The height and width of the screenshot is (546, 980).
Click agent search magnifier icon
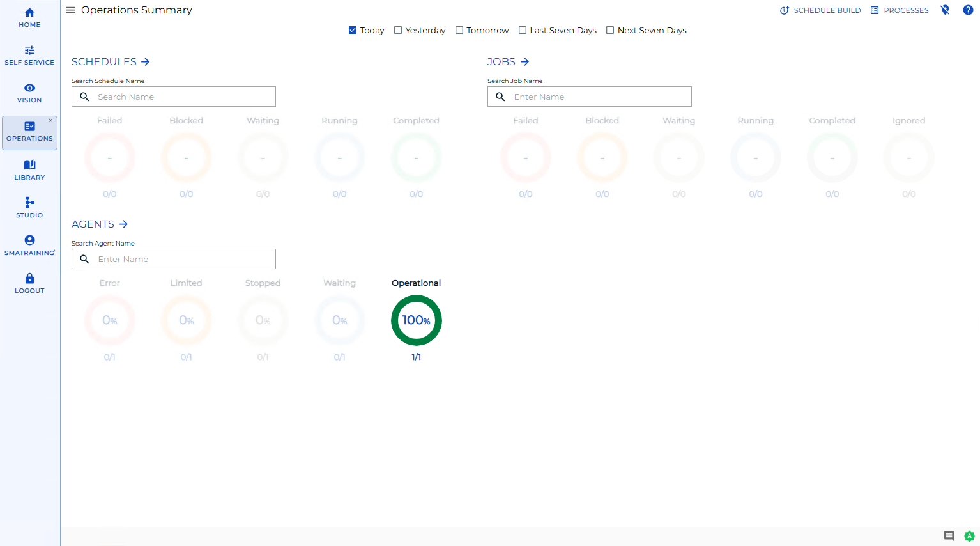tap(84, 259)
